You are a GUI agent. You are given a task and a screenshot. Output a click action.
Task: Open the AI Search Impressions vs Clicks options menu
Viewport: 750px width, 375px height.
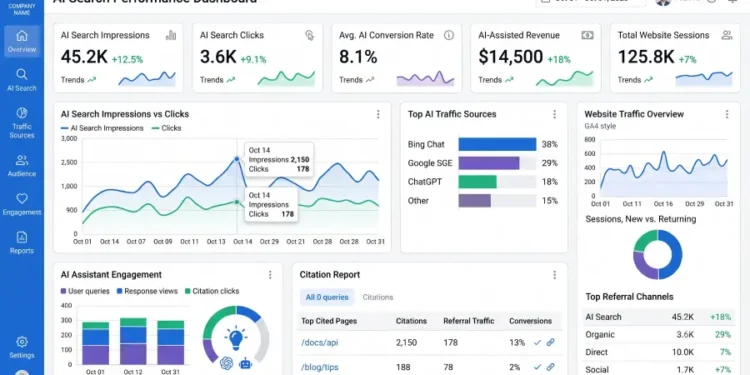(378, 114)
